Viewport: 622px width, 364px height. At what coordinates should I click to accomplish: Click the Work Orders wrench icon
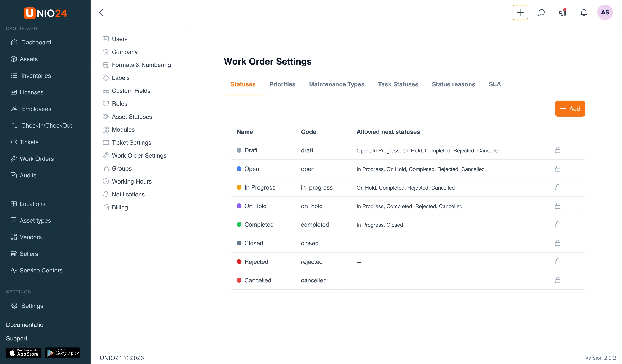(x=13, y=159)
